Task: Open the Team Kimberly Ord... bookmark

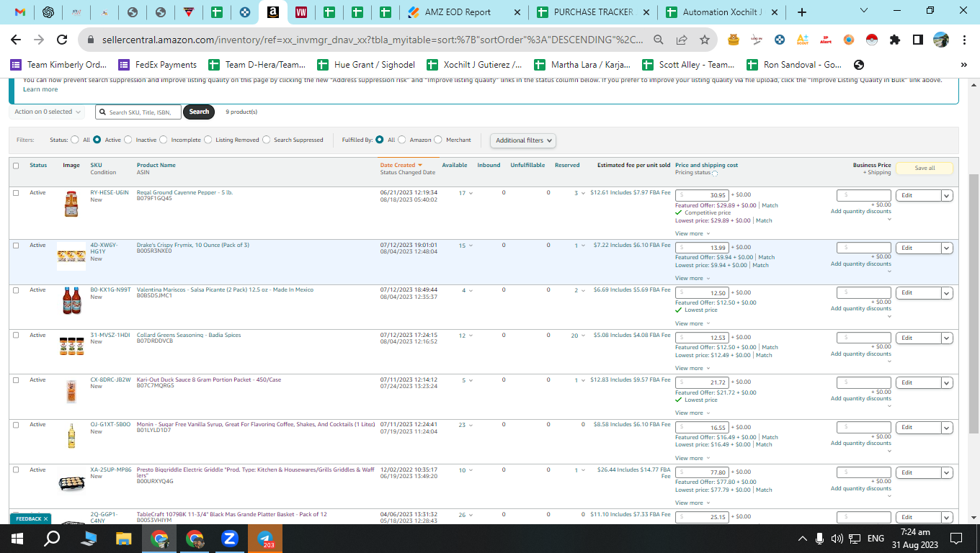Action: coord(57,65)
